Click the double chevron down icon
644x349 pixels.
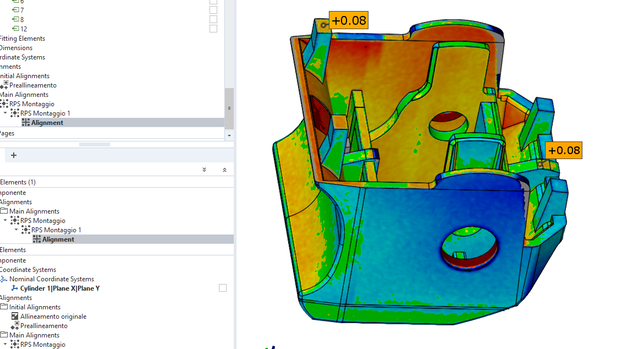pos(204,170)
